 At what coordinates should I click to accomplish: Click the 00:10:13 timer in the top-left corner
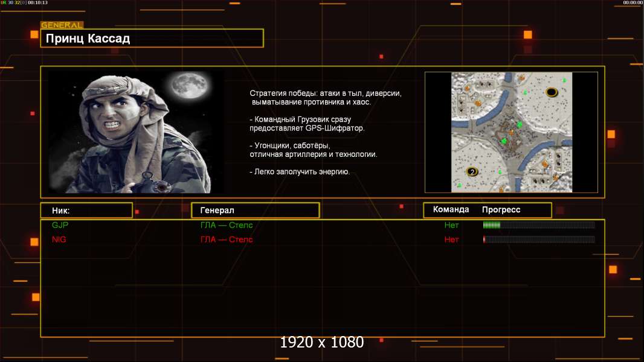(37, 3)
